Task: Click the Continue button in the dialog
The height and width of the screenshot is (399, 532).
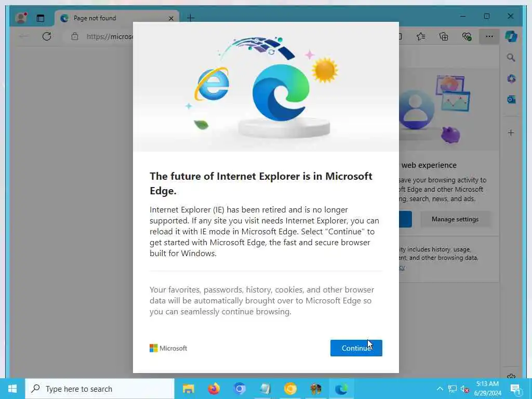Action: pyautogui.click(x=356, y=348)
